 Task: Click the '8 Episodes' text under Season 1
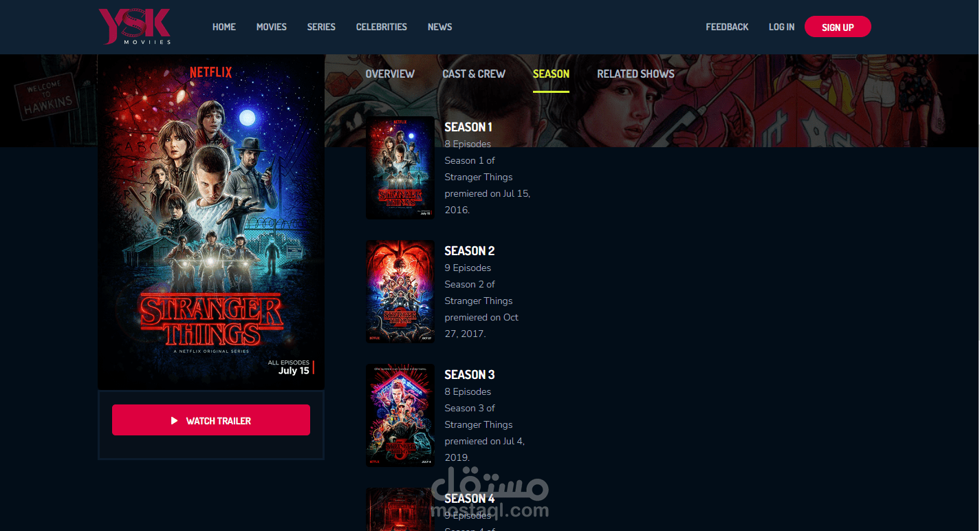(468, 144)
